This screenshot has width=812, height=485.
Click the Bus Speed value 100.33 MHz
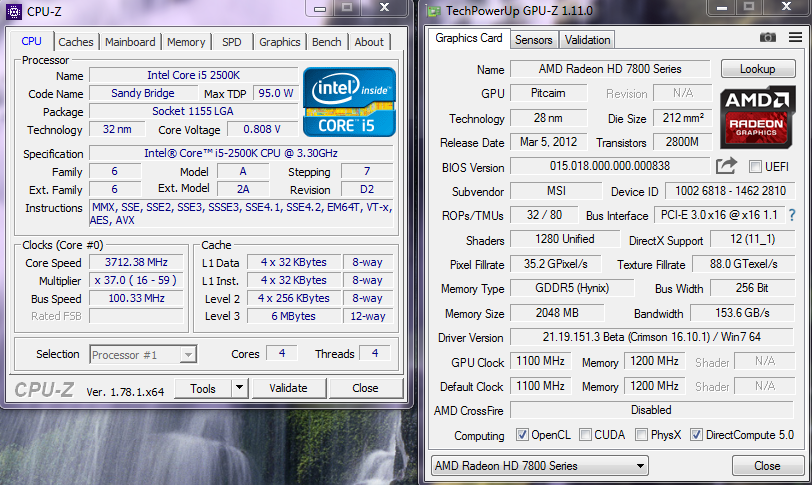tap(136, 298)
